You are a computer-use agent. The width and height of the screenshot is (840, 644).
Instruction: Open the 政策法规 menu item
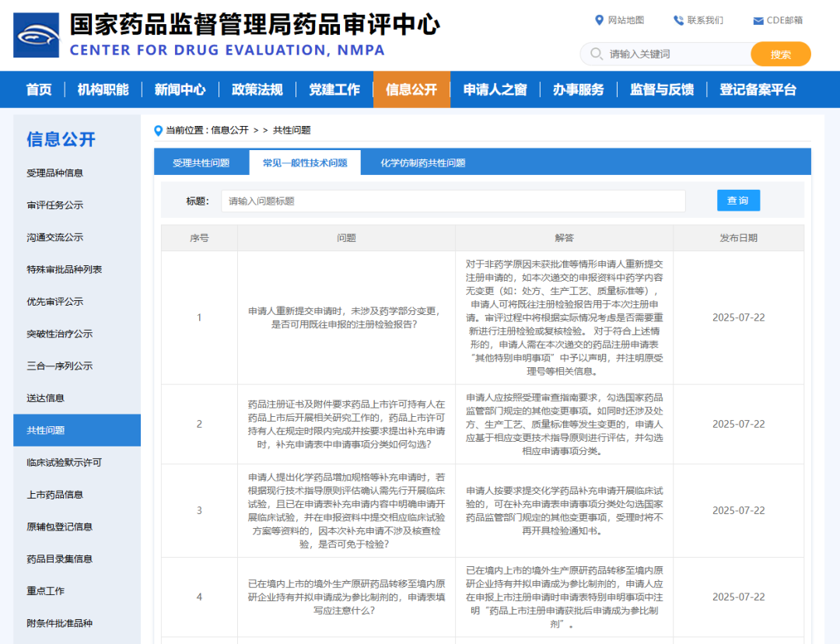coord(258,89)
